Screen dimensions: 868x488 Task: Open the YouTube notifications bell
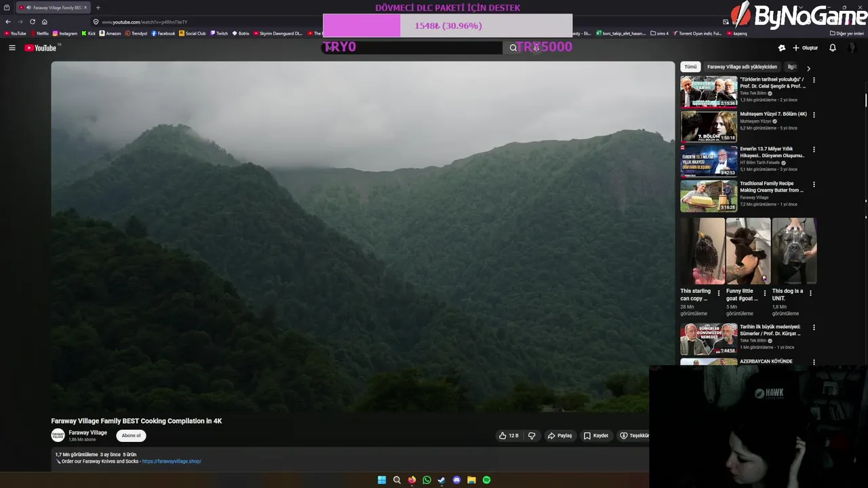(x=833, y=48)
